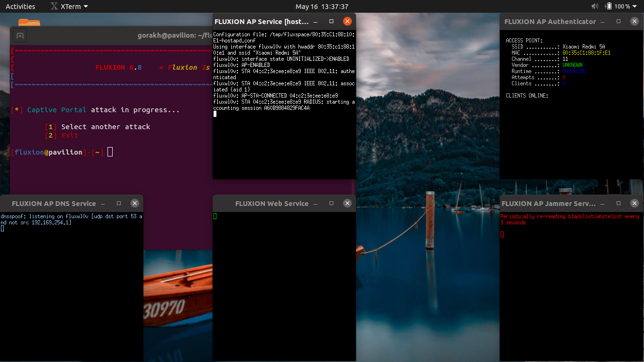Click the FLUXION Web Service title
Image resolution: width=644 pixels, height=362 pixels.
(x=272, y=204)
